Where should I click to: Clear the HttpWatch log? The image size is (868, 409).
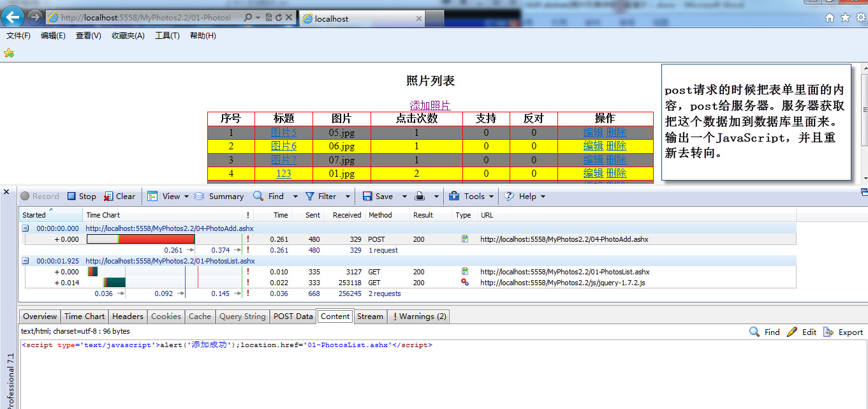[120, 197]
